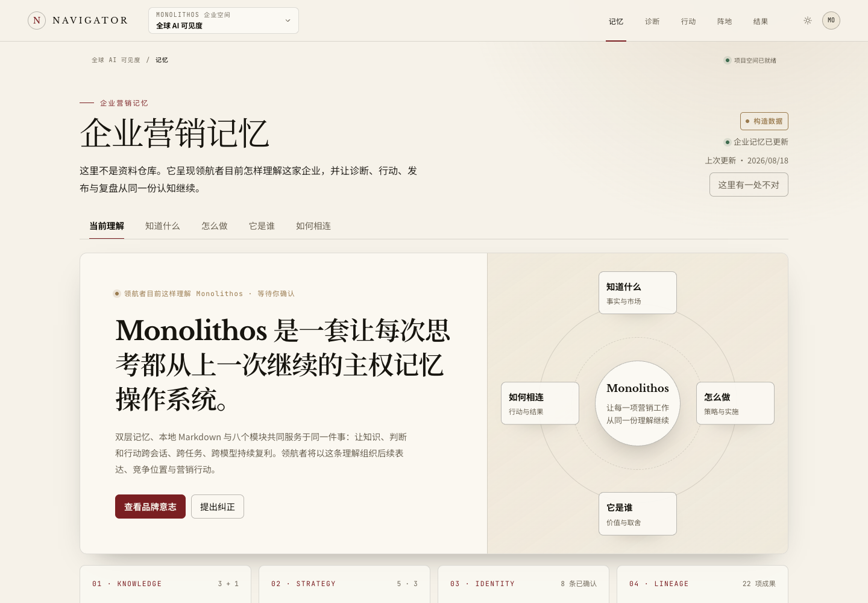868x603 pixels.
Task: Switch to the 它是谁 tab
Action: (262, 226)
